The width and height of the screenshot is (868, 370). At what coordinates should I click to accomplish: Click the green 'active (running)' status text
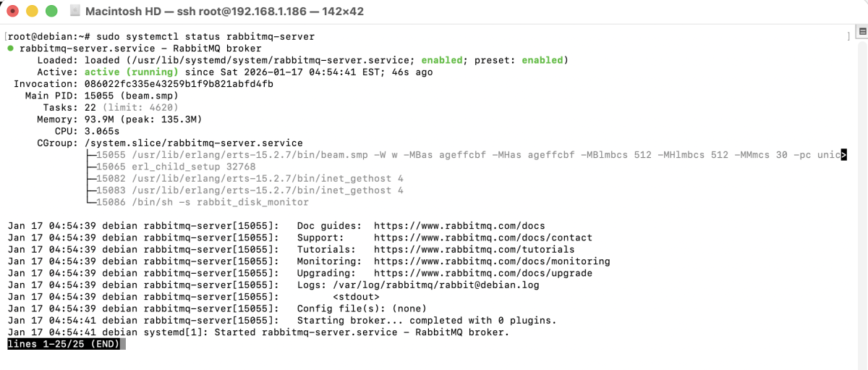(x=131, y=72)
